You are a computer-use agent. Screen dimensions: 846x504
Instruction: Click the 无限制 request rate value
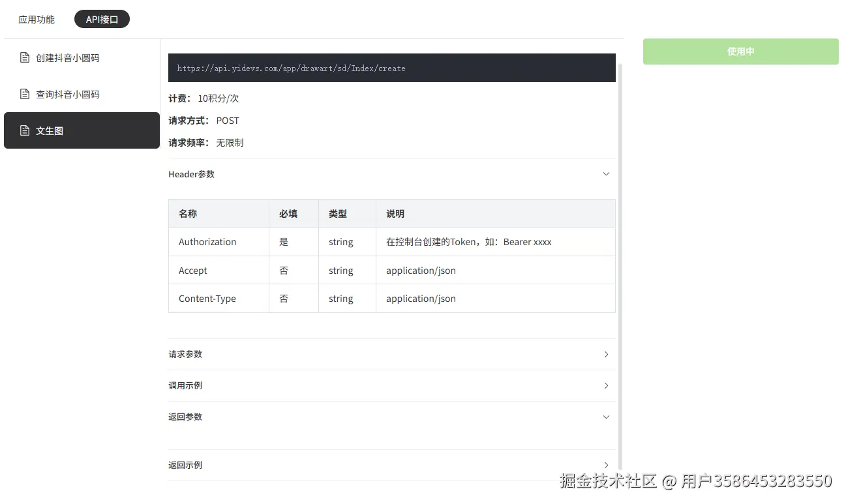[230, 143]
